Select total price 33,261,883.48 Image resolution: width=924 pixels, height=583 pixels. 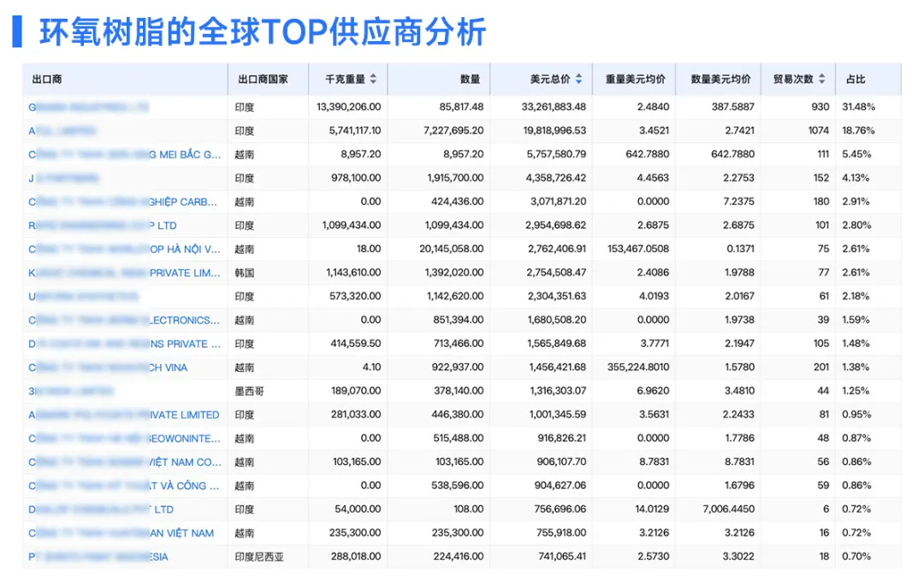point(554,107)
